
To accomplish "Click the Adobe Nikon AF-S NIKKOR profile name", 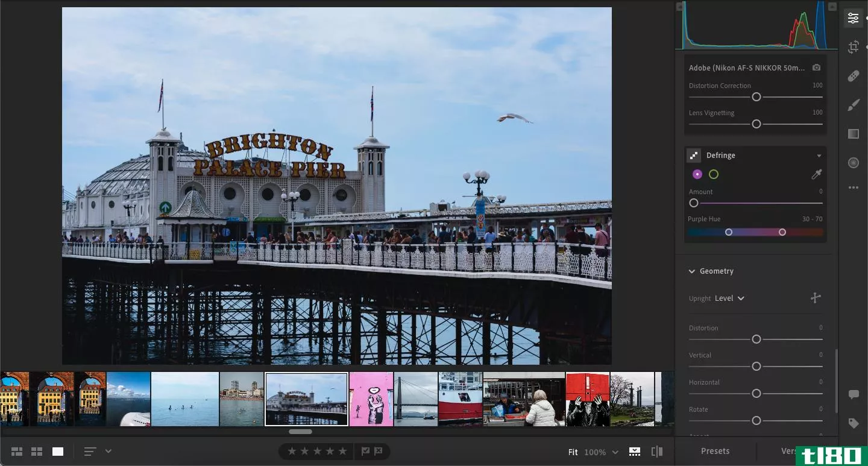I will tap(747, 68).
